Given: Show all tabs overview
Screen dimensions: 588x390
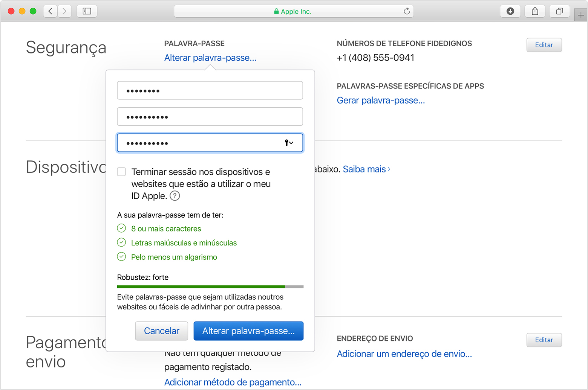Looking at the screenshot, I should pyautogui.click(x=560, y=11).
